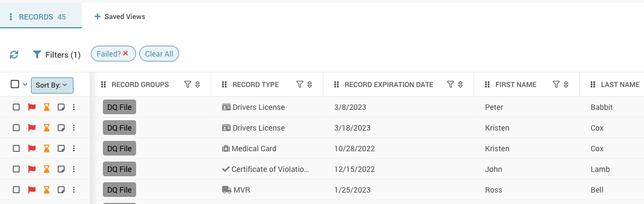Click the filter icon in FIRST NAME column
Viewport: 644px width, 204px height.
pyautogui.click(x=556, y=84)
